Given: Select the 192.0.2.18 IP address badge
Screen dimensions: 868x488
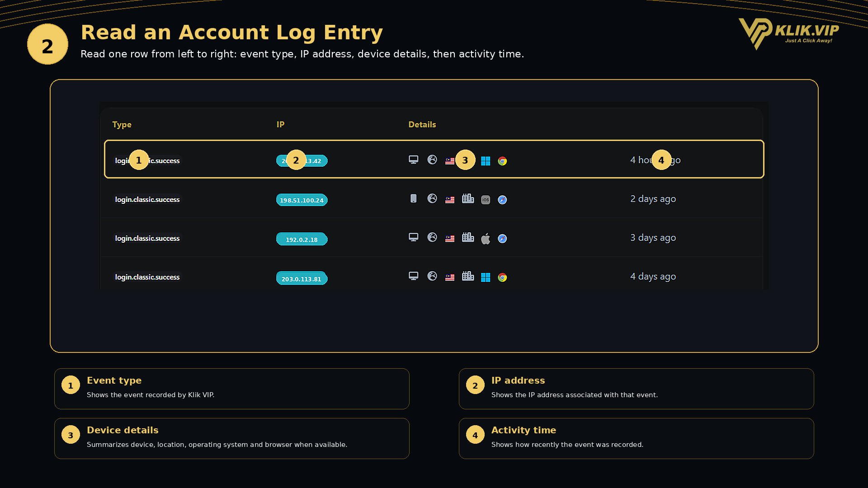Looking at the screenshot, I should click(302, 239).
